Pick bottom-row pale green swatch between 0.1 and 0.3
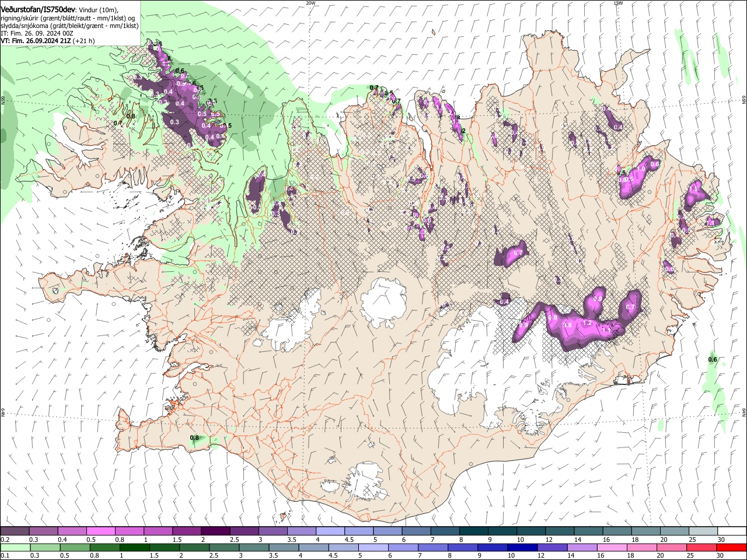The height and width of the screenshot is (560, 747). pyautogui.click(x=15, y=547)
